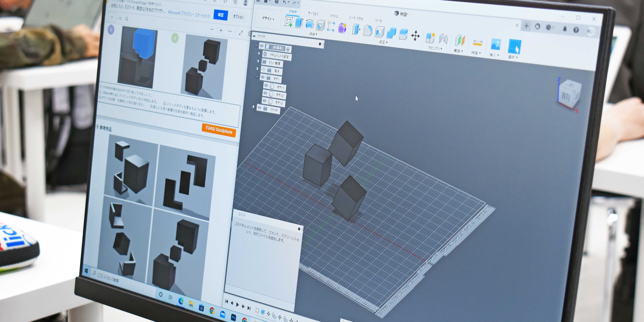
Task: Open the job status clock icon
Action: pos(549,27)
